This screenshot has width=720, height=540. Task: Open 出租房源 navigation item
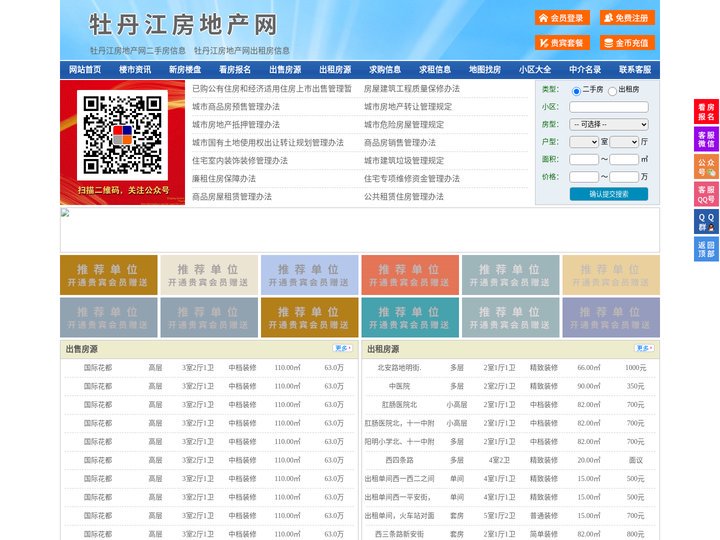click(x=335, y=70)
